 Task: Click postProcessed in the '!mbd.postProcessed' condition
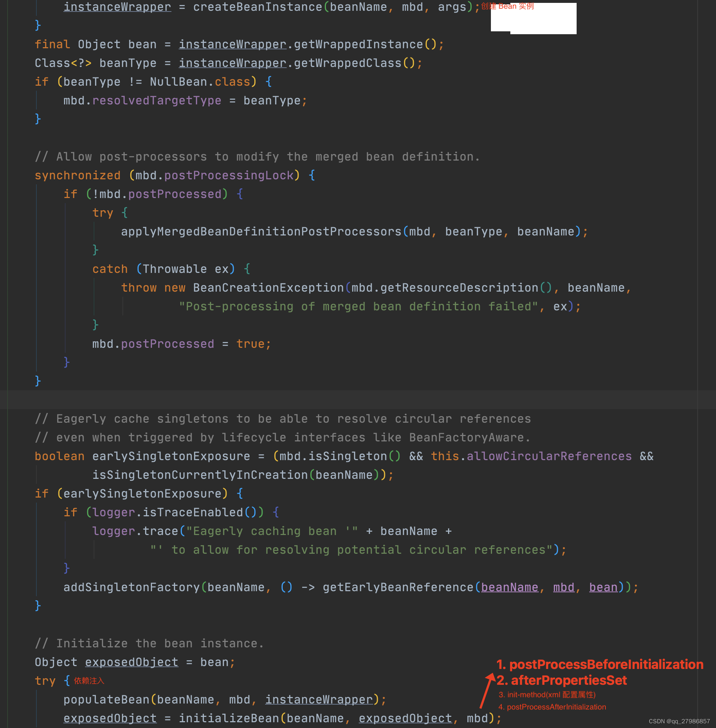175,194
